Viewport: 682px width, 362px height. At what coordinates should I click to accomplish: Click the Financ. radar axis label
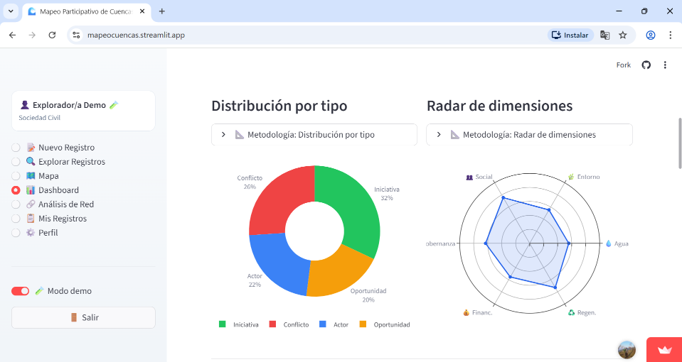[x=478, y=312]
